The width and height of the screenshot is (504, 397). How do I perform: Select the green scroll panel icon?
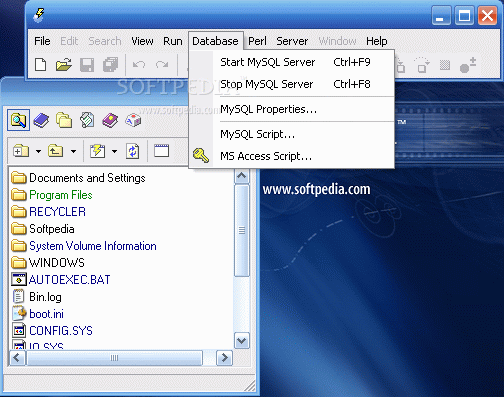(87, 120)
